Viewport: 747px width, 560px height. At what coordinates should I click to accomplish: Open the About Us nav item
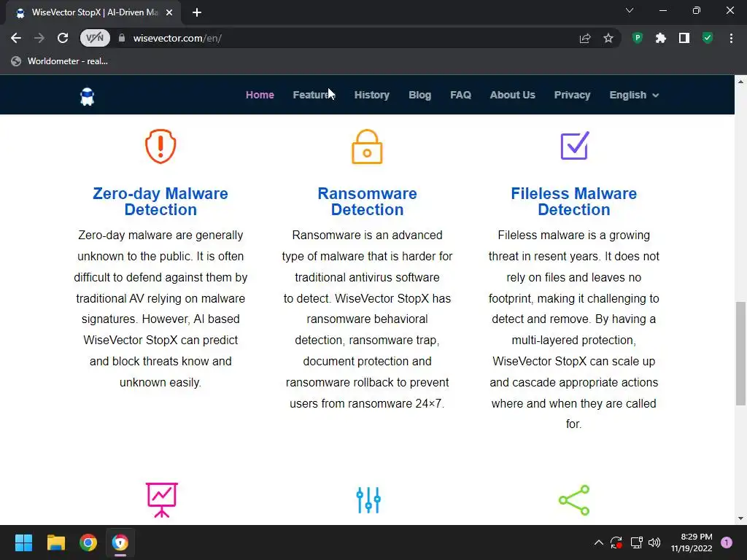pos(513,95)
